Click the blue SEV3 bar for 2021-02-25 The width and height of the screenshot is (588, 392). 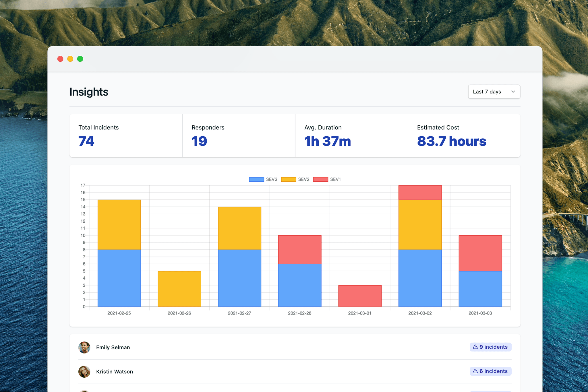pyautogui.click(x=119, y=278)
